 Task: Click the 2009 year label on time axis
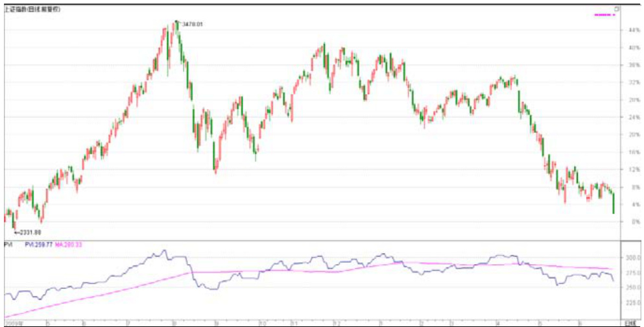[13, 322]
